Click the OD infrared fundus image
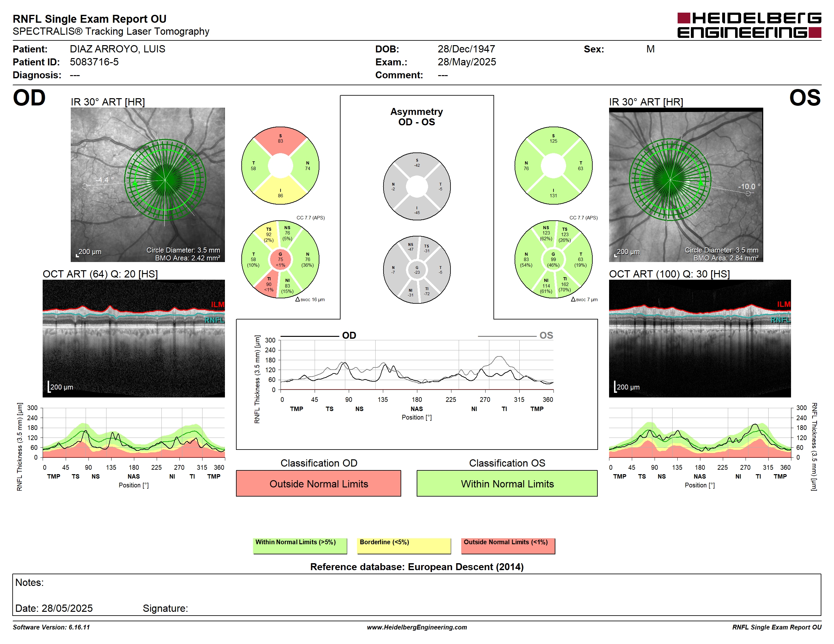Viewport: 834px width, 644px height. click(148, 185)
